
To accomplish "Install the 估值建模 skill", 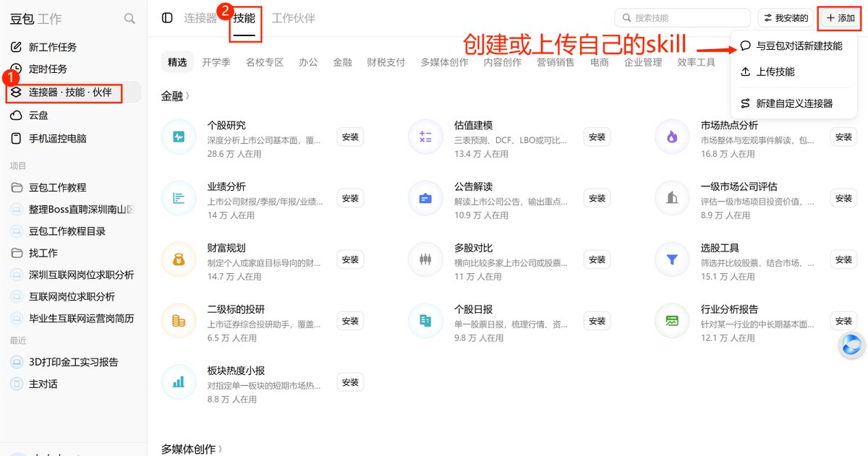I will [x=597, y=137].
